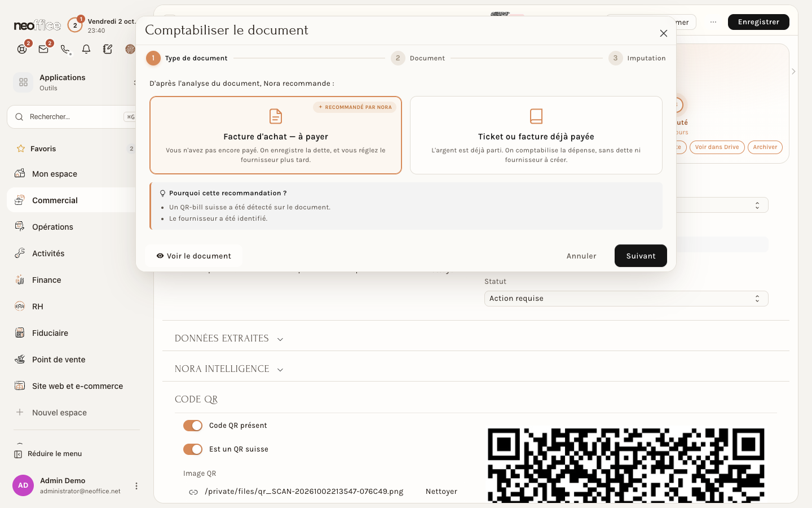Image resolution: width=812 pixels, height=508 pixels.
Task: Click the search magnifier icon
Action: tap(19, 117)
